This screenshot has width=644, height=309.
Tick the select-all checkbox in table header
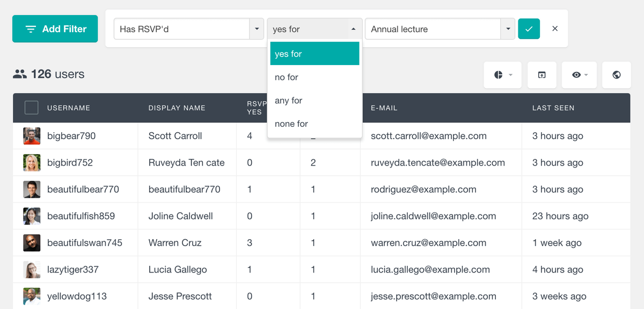(x=32, y=108)
